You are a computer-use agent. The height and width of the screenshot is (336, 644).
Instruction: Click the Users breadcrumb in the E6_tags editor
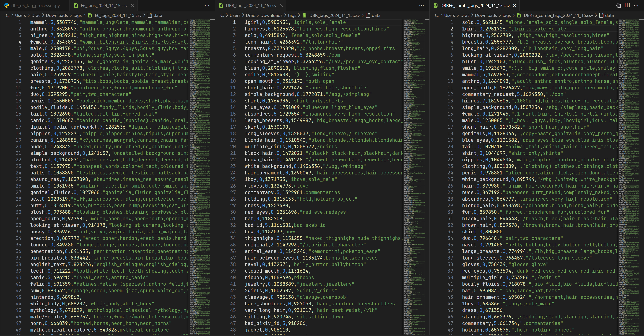20,15
